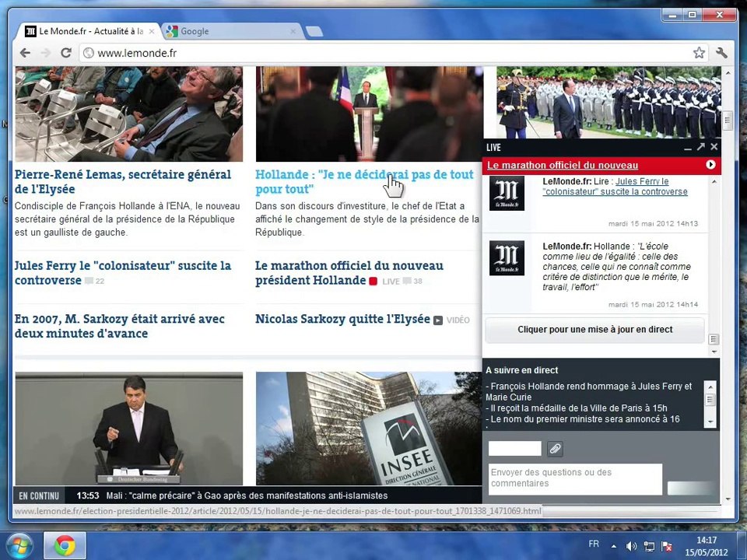Image resolution: width=747 pixels, height=560 pixels.
Task: Click the address bar showing www.lemonde.fr
Action: coord(386,53)
